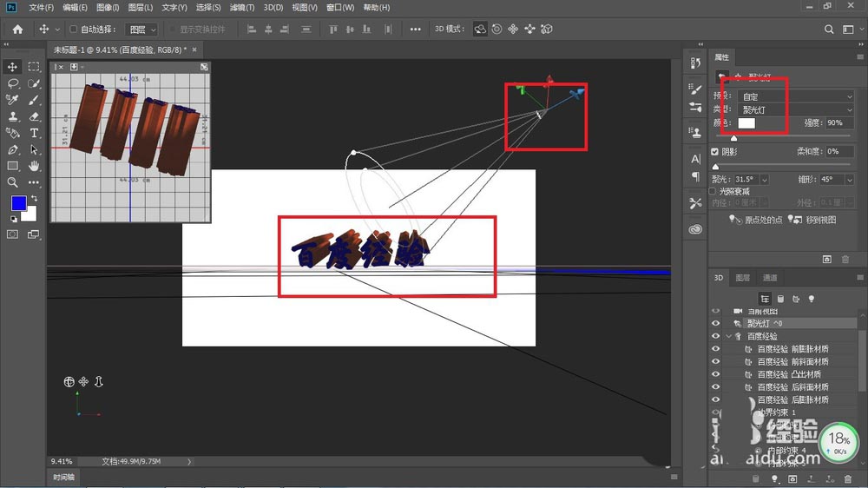Click the trash icon in 3D panel
Image resolution: width=868 pixels, height=488 pixels.
coord(848,478)
